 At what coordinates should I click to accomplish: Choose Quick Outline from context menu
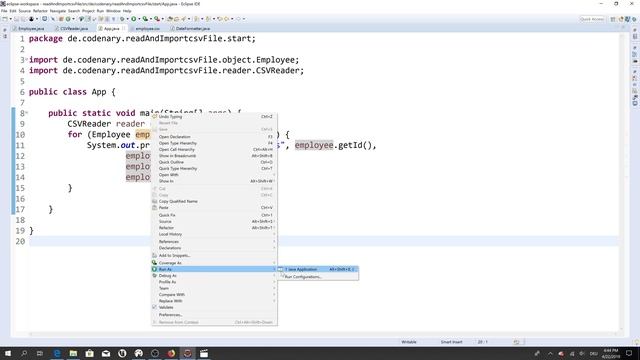pos(214,162)
